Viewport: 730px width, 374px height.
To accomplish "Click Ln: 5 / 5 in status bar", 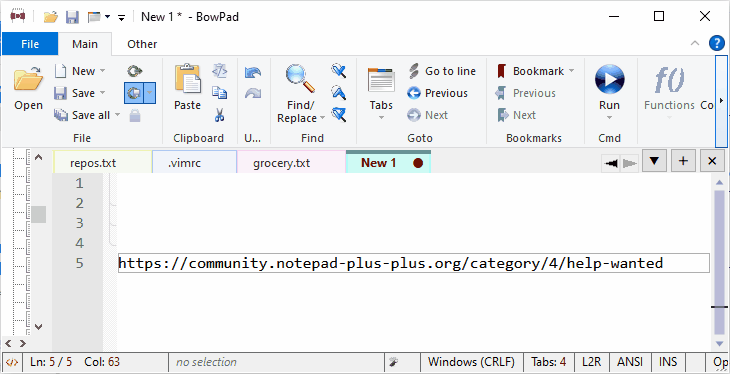I will (51, 362).
